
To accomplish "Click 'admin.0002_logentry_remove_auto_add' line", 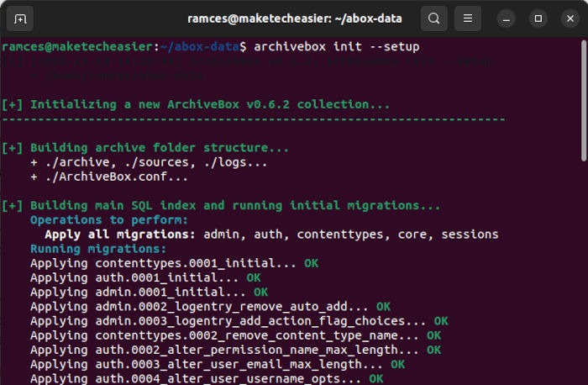I will tap(210, 307).
